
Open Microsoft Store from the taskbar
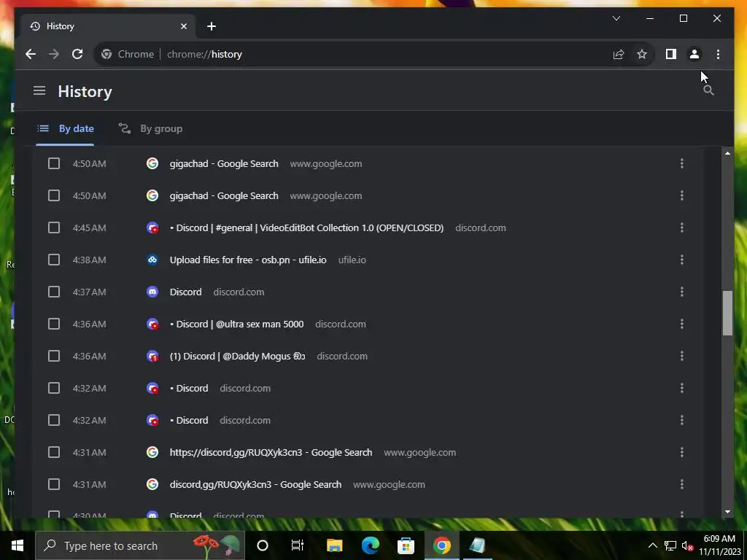406,545
